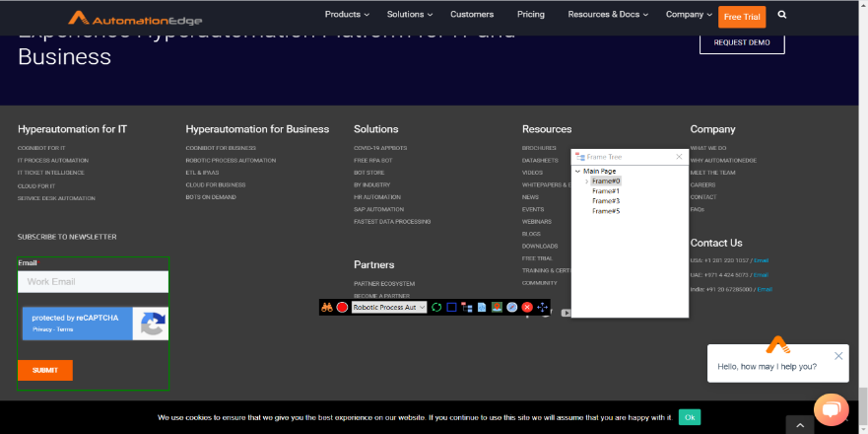
Task: Open the Products menu
Action: (x=347, y=15)
